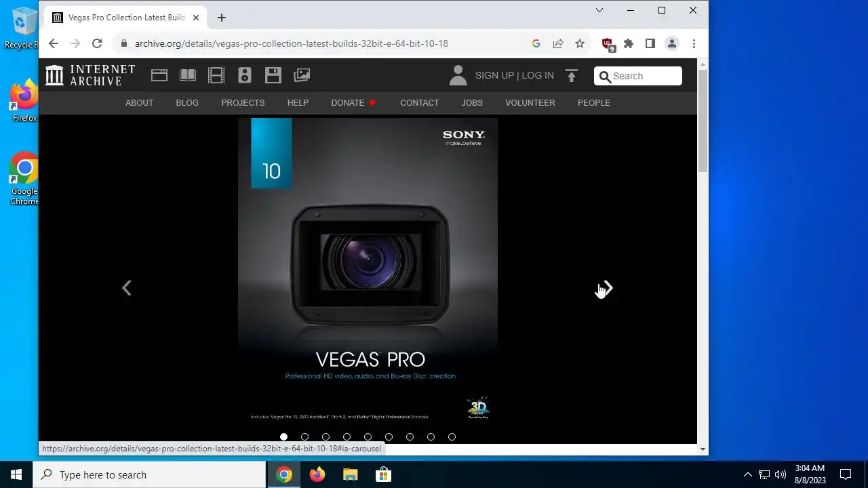Click the Vegas Pro 10 cover image

368,272
